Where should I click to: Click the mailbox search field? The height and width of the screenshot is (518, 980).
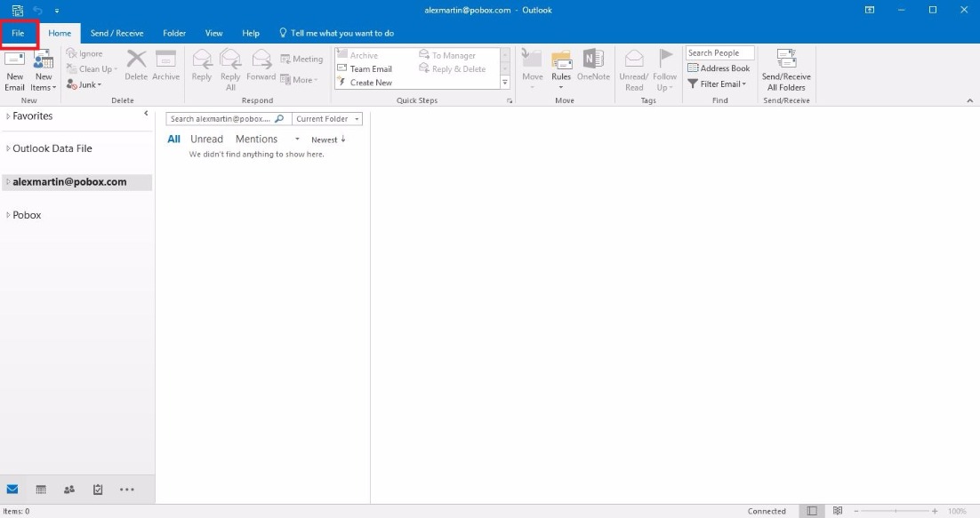[x=220, y=118]
